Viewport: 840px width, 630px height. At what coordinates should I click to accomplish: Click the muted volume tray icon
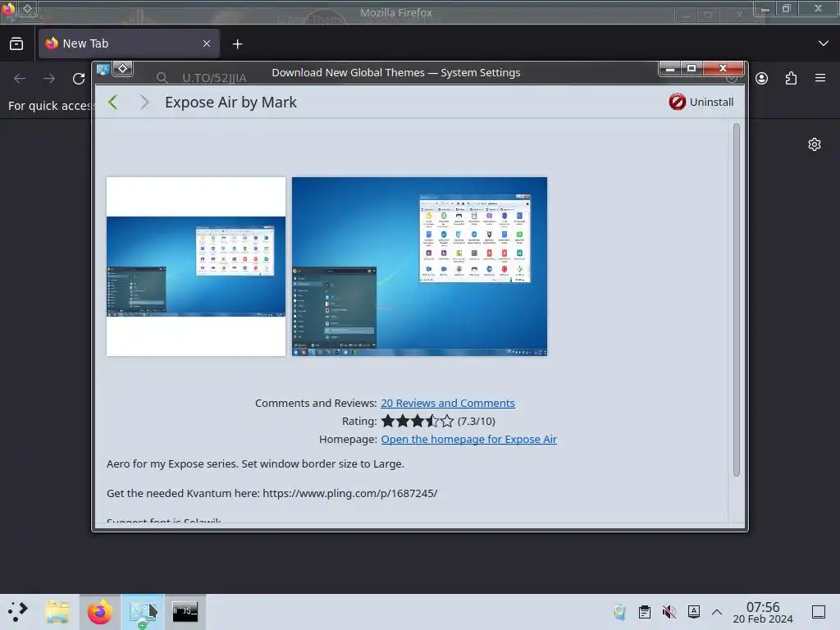pos(669,612)
